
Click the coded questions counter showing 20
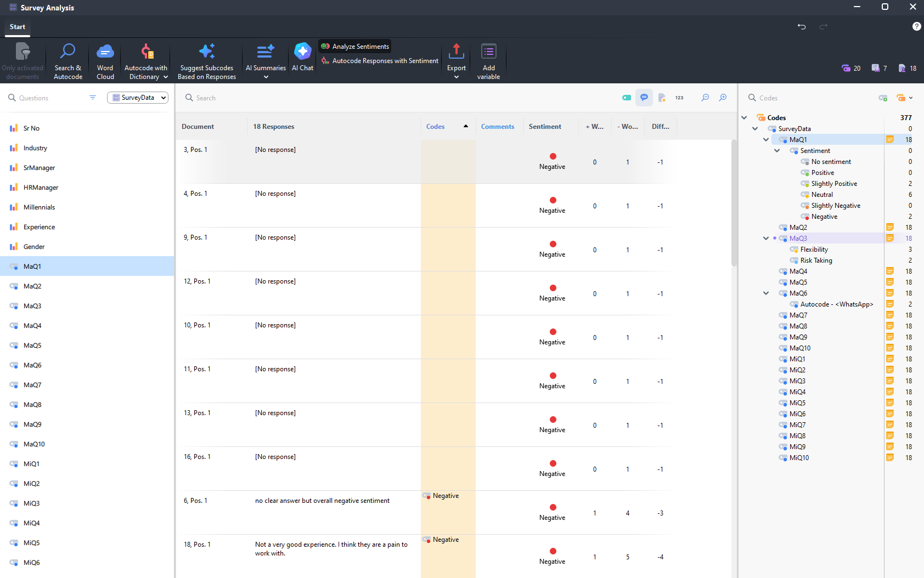pyautogui.click(x=851, y=68)
